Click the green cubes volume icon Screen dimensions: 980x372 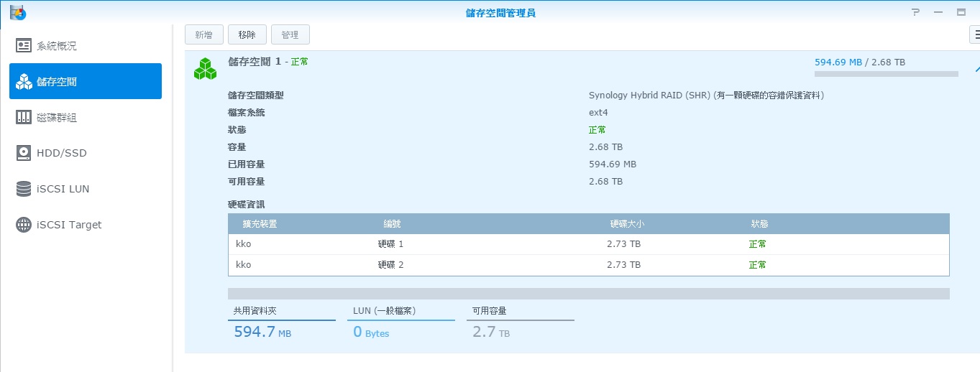[205, 68]
